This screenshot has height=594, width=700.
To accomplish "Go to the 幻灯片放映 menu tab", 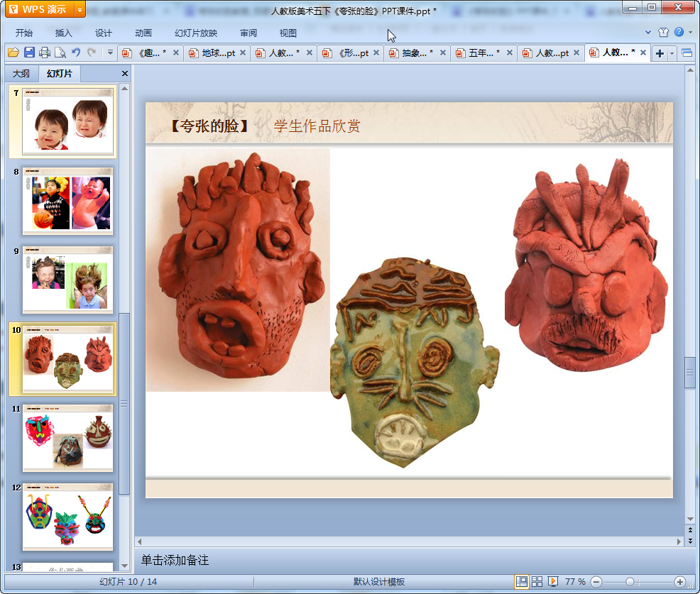I will coord(196,33).
